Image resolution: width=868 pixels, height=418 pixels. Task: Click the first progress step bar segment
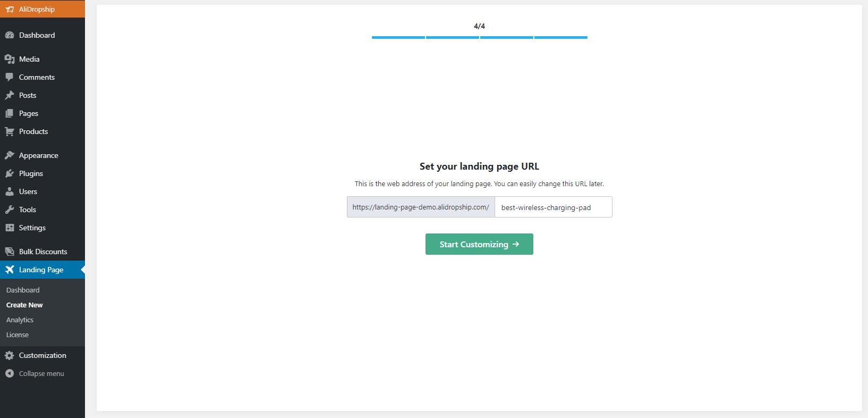398,37
